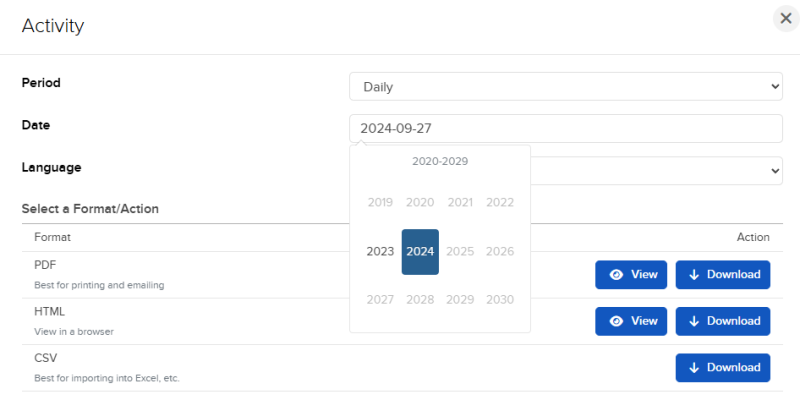Expand the Language dropdown arrow
The height and width of the screenshot is (400, 800).
tap(775, 171)
